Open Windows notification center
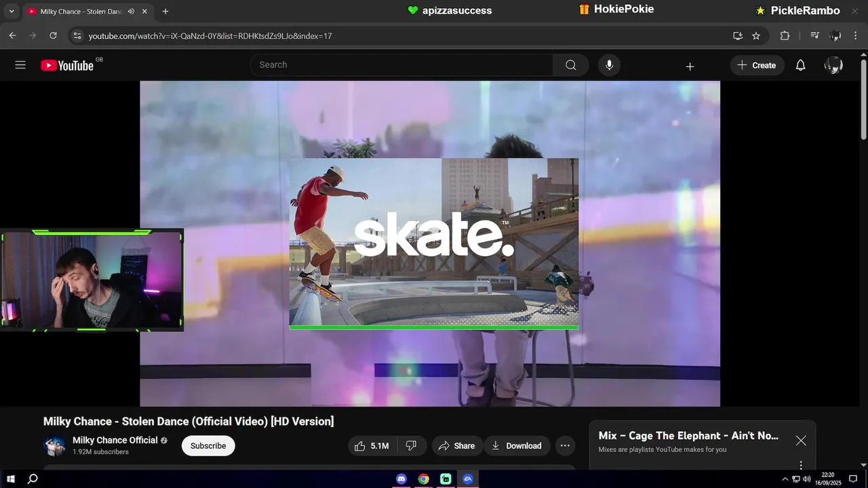 853,479
